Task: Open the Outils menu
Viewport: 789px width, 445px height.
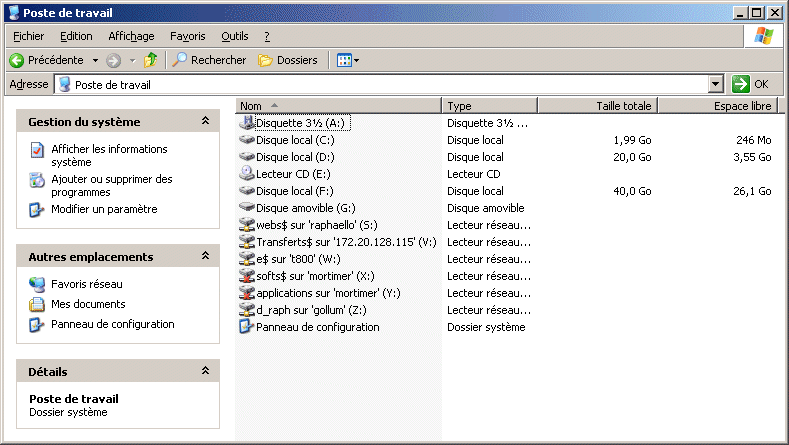Action: pyautogui.click(x=235, y=36)
